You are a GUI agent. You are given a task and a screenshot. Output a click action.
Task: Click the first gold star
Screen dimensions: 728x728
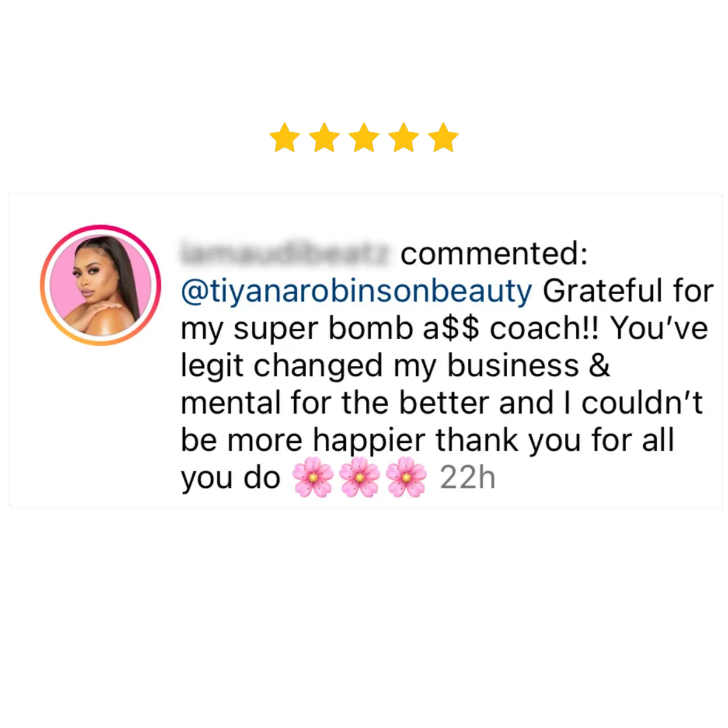point(285,138)
